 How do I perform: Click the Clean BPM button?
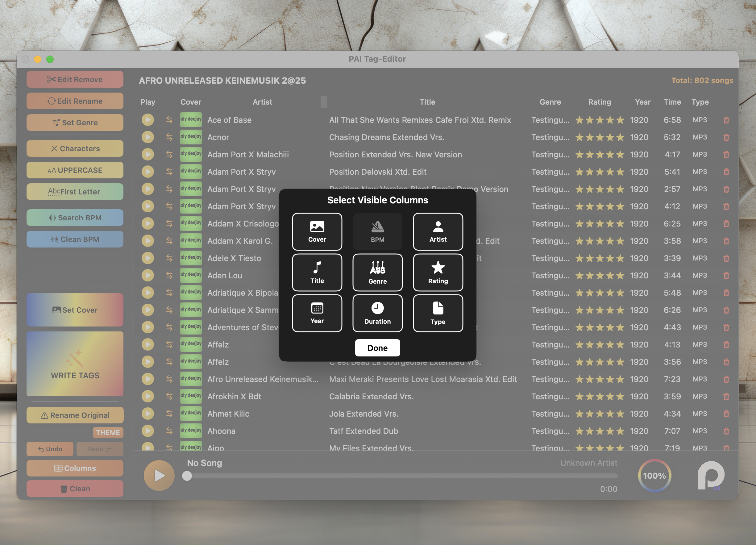pos(75,239)
